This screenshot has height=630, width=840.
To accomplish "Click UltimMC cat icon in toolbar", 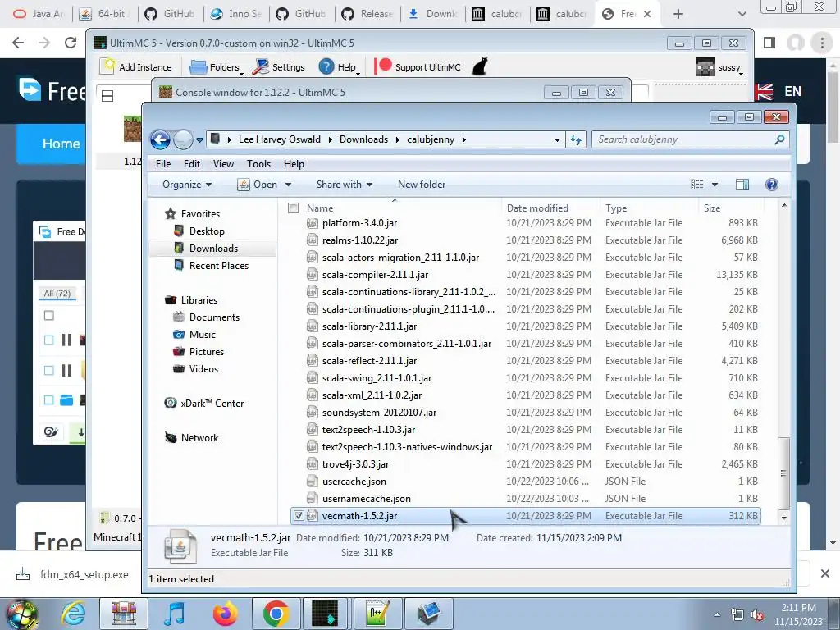I will pyautogui.click(x=480, y=67).
